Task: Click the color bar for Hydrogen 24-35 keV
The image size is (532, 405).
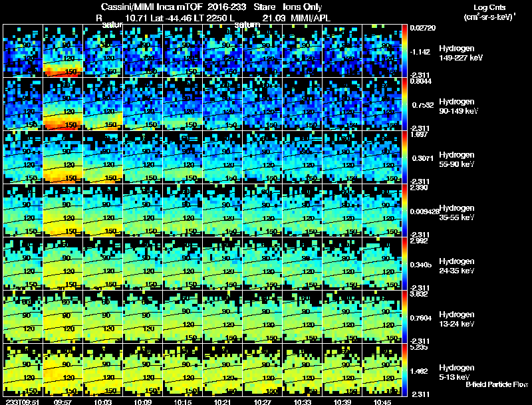Action: coord(404,264)
